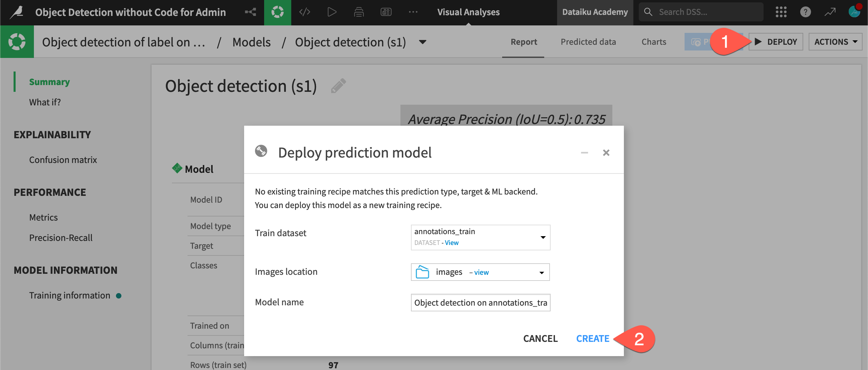The height and width of the screenshot is (370, 868).
Task: Click the Dataiku bird logo
Action: coord(16,12)
